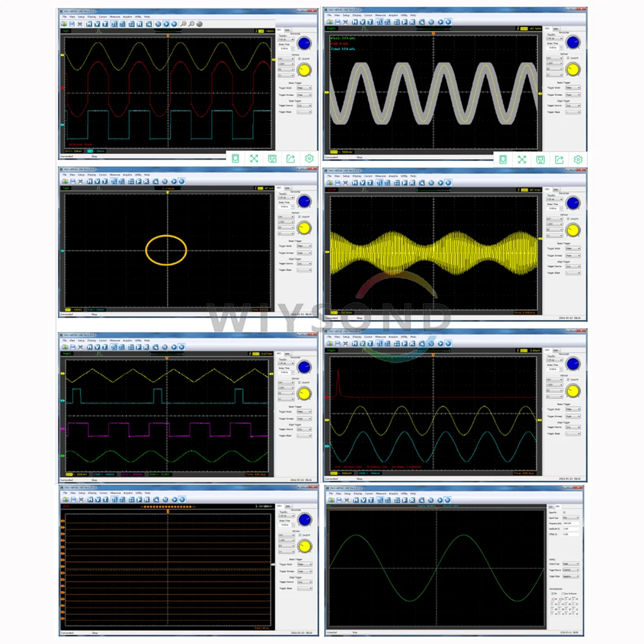
Task: Open the Measure menu in the three-waveform window
Action: tap(115, 17)
